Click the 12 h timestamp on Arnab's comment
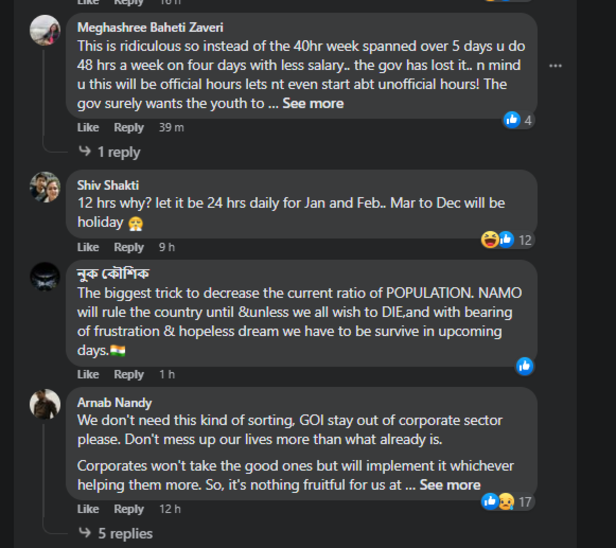 [170, 509]
